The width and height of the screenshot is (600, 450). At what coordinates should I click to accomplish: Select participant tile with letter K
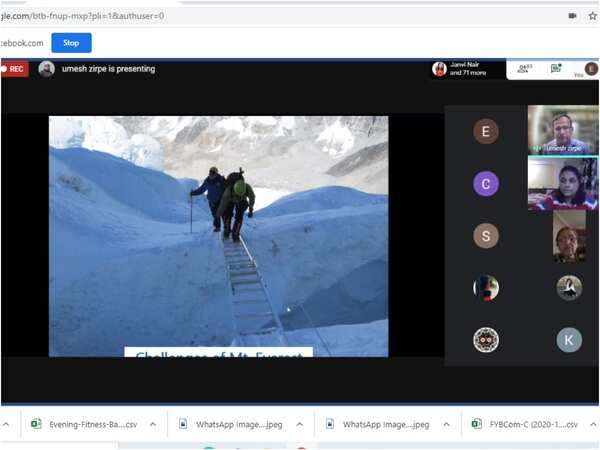click(569, 340)
